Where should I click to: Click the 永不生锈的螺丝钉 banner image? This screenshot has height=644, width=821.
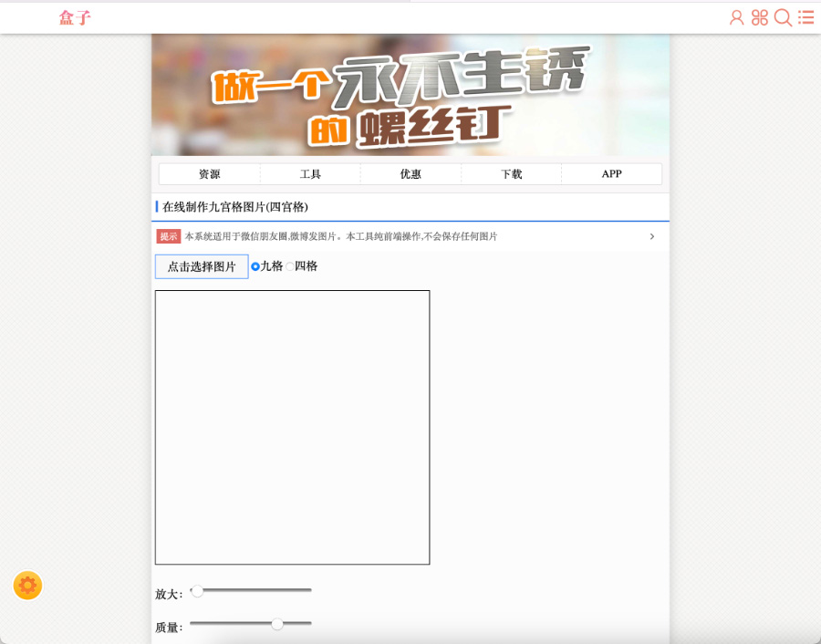(x=410, y=95)
